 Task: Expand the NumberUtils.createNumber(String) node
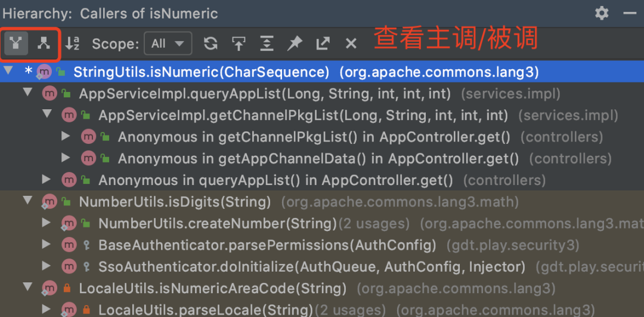coord(47,223)
